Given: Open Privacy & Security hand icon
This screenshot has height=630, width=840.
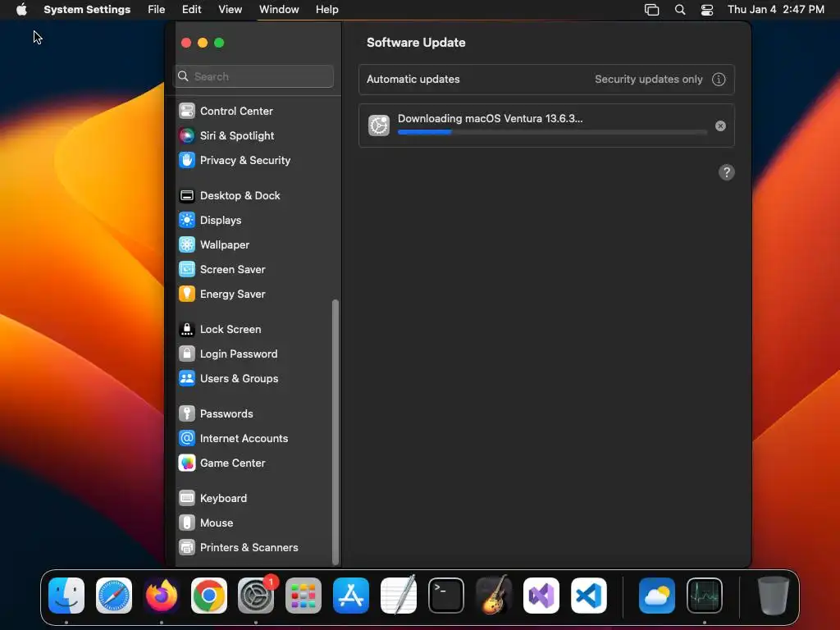Looking at the screenshot, I should pos(187,160).
